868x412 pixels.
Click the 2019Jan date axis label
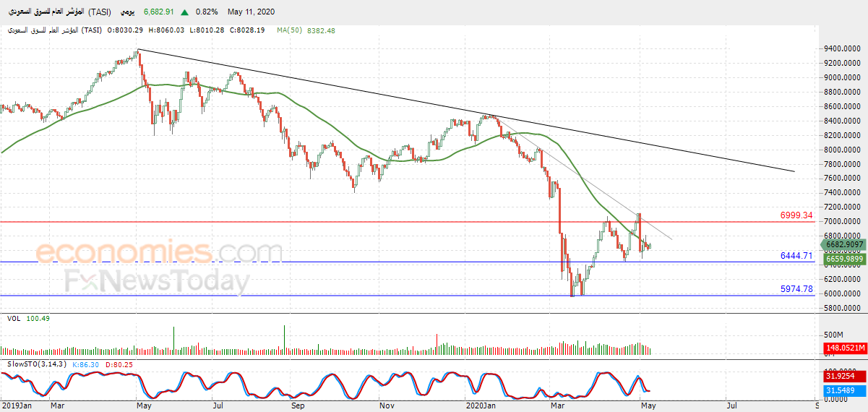pos(16,406)
